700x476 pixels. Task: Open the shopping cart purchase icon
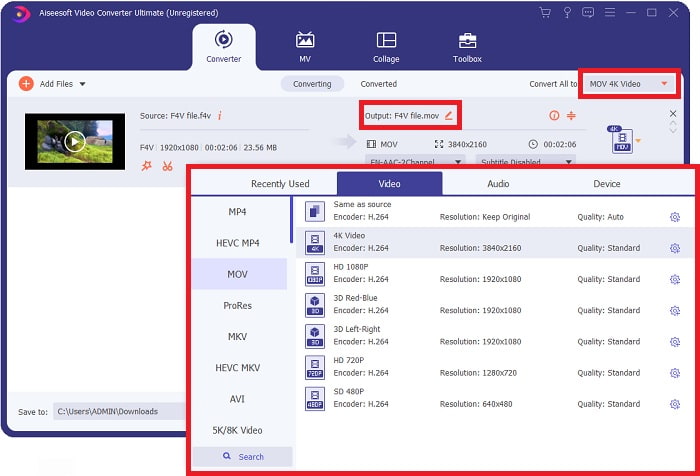(x=545, y=13)
